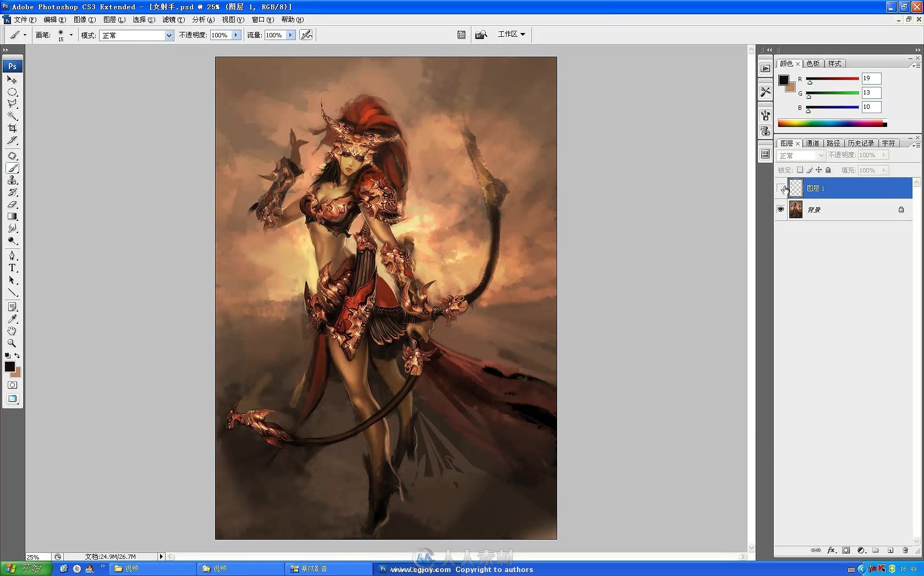Open the 图像 (Image) menu
Image resolution: width=924 pixels, height=576 pixels.
[84, 19]
